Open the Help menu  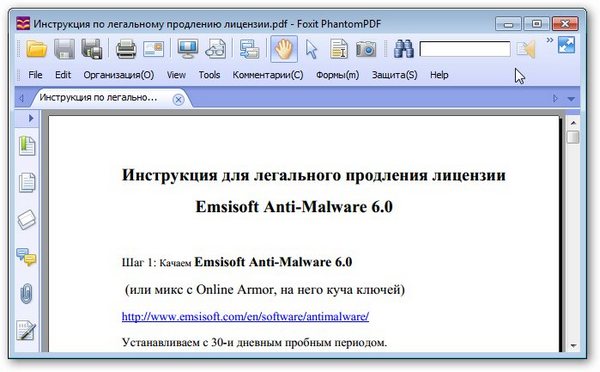tap(439, 75)
